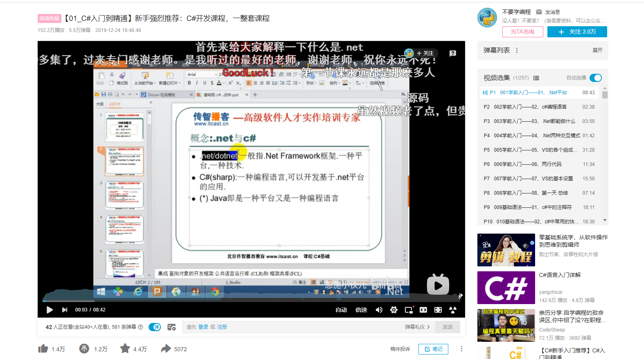Open the 倍速 playback speed menu

[361, 310]
